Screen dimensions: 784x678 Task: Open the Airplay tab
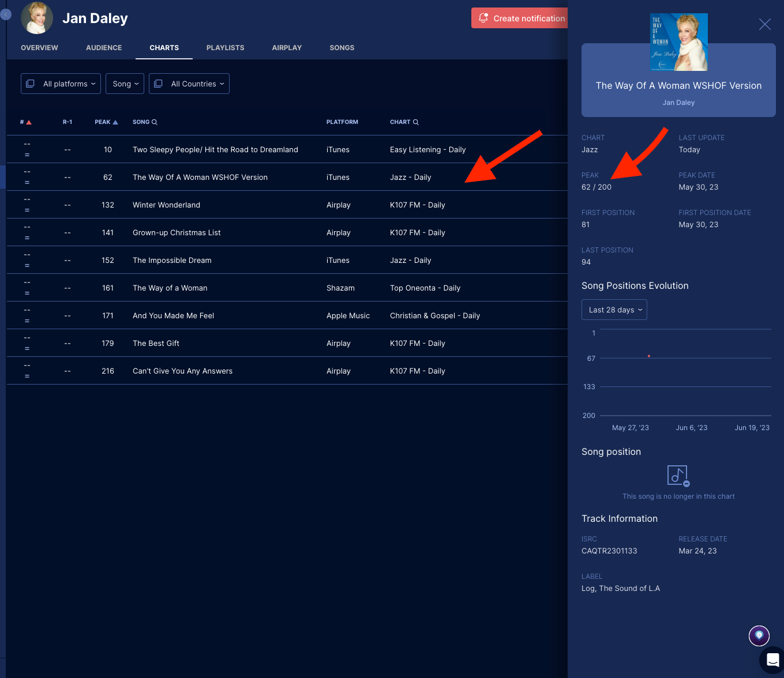tap(287, 48)
